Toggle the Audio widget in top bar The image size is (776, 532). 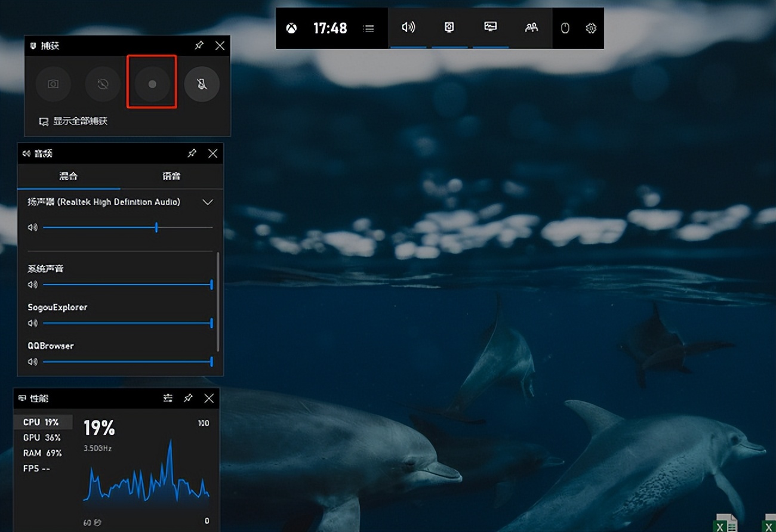point(408,27)
